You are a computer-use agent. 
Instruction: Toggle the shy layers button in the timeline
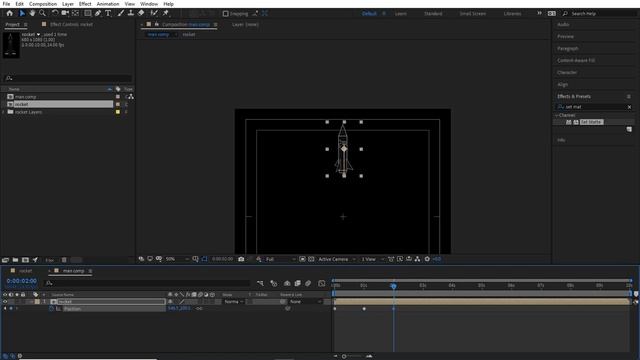(x=287, y=283)
